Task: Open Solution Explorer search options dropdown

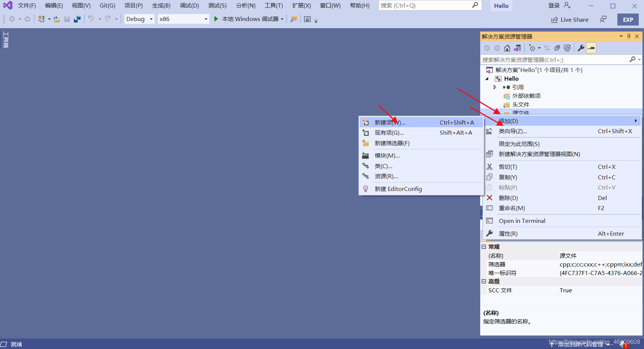Action: tap(640, 59)
